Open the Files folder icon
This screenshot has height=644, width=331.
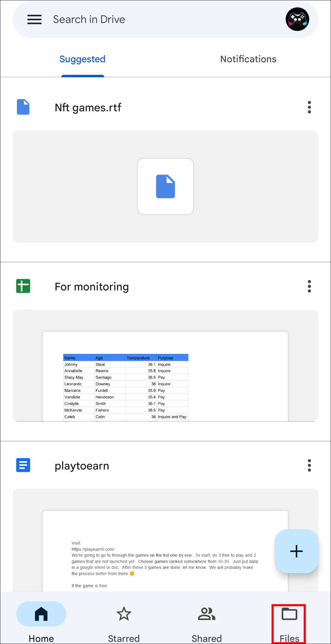click(289, 614)
